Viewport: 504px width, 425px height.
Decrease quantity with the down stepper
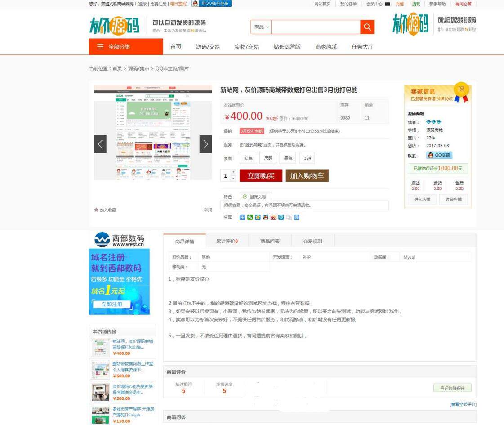(233, 179)
